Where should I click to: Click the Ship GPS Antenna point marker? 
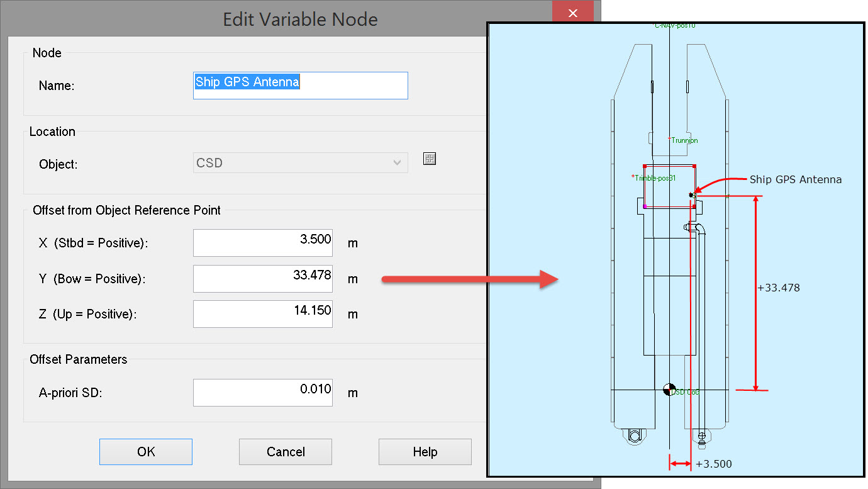click(x=691, y=195)
